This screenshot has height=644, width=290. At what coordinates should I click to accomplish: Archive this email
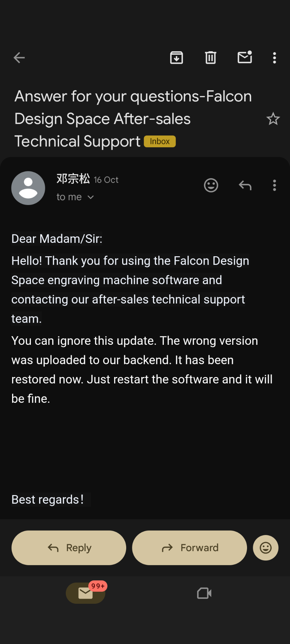(x=177, y=58)
